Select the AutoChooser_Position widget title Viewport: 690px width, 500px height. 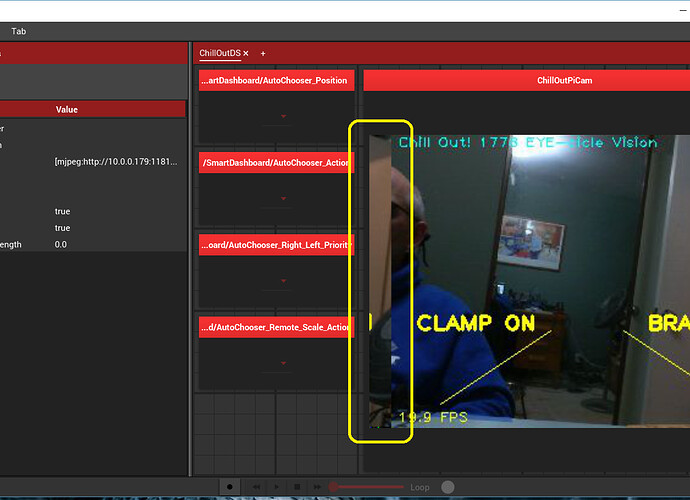click(276, 81)
